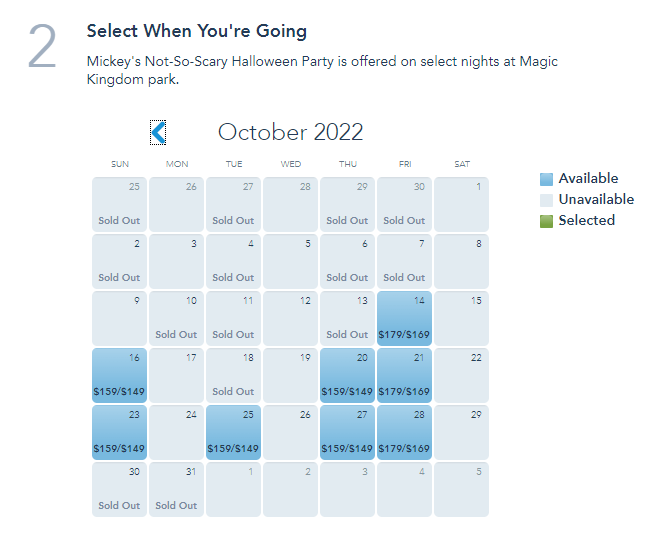This screenshot has height=543, width=653.
Task: Click the Selected legend green swatch
Action: pyautogui.click(x=546, y=221)
